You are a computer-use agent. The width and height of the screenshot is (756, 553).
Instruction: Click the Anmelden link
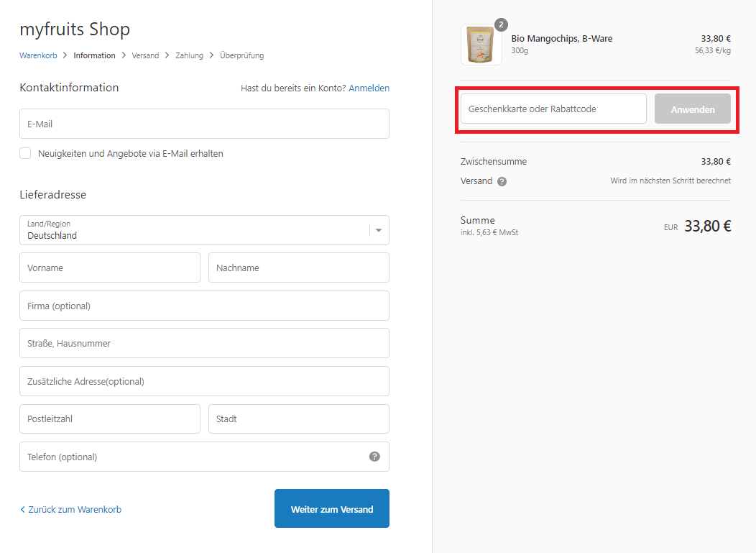[369, 88]
